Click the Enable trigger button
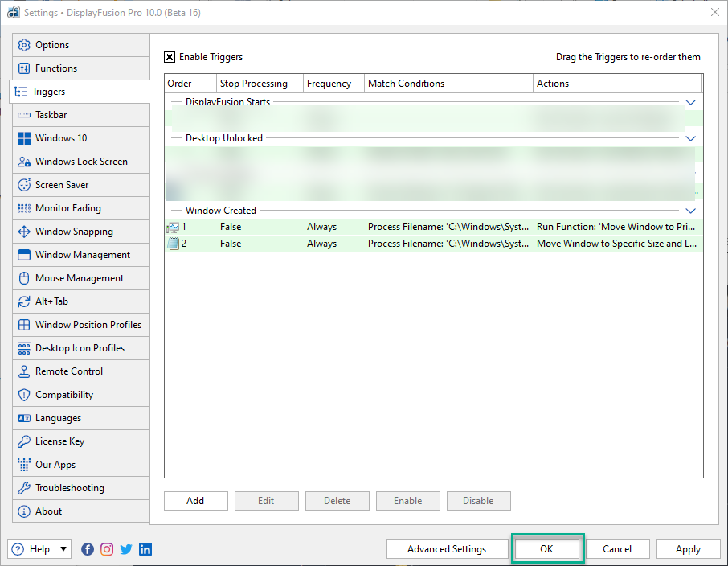The height and width of the screenshot is (566, 728). point(407,501)
